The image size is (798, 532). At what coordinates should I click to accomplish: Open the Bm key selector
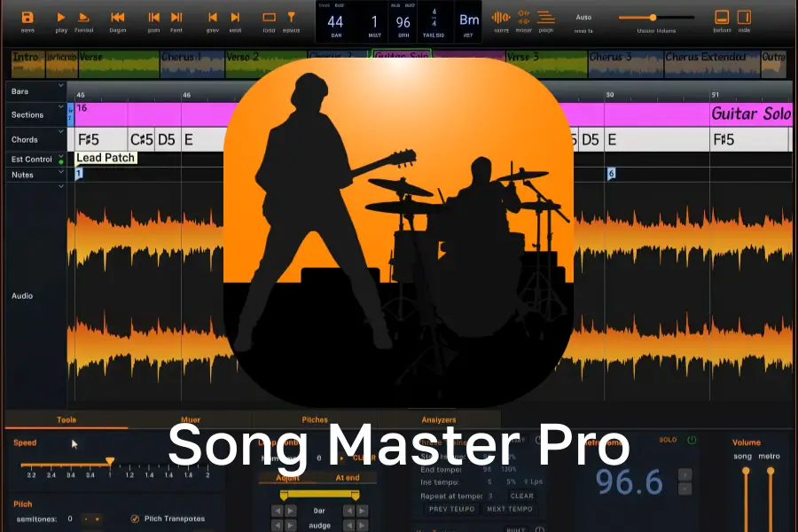[x=469, y=20]
